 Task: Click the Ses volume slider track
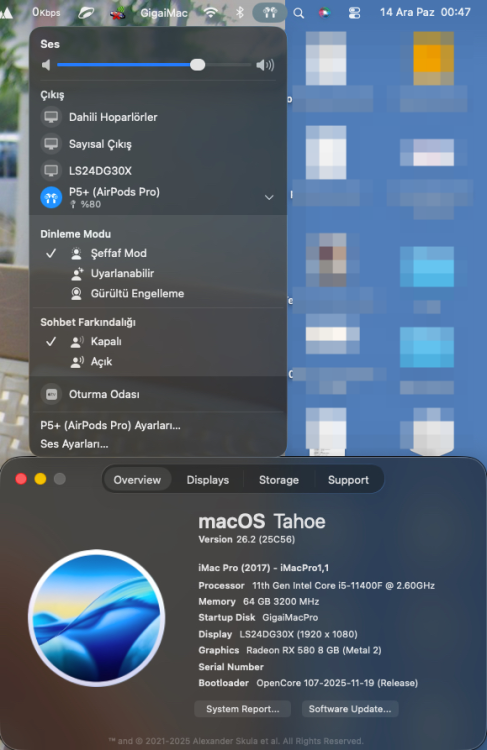pos(154,65)
